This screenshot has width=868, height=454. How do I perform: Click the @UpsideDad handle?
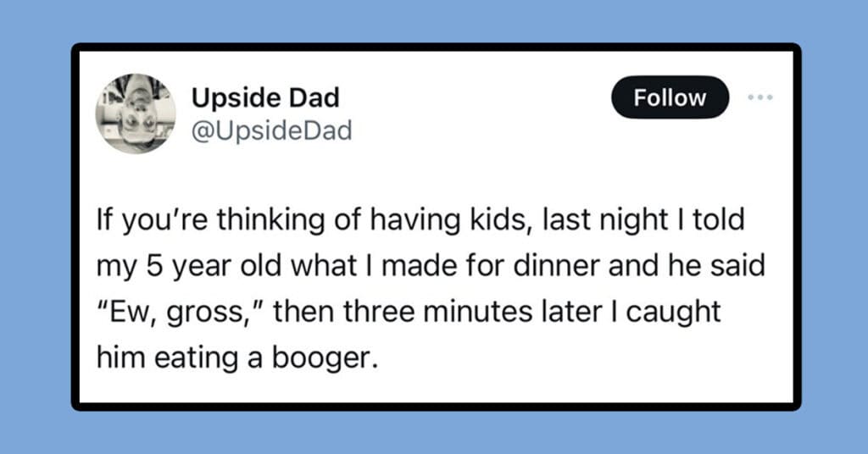tap(271, 130)
